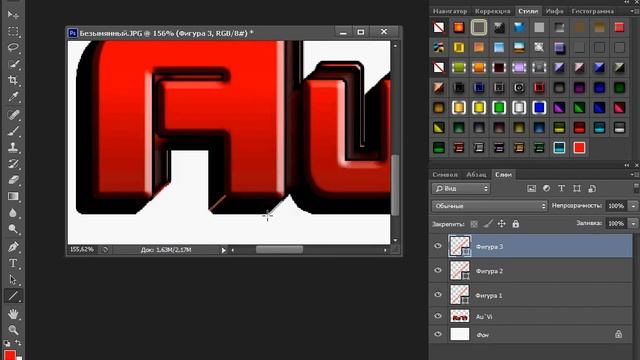Toggle lock image pixels brush icon

488,224
